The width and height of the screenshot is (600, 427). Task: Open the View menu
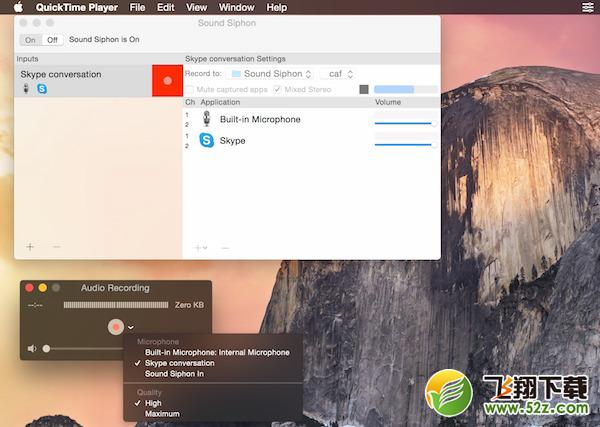point(196,7)
